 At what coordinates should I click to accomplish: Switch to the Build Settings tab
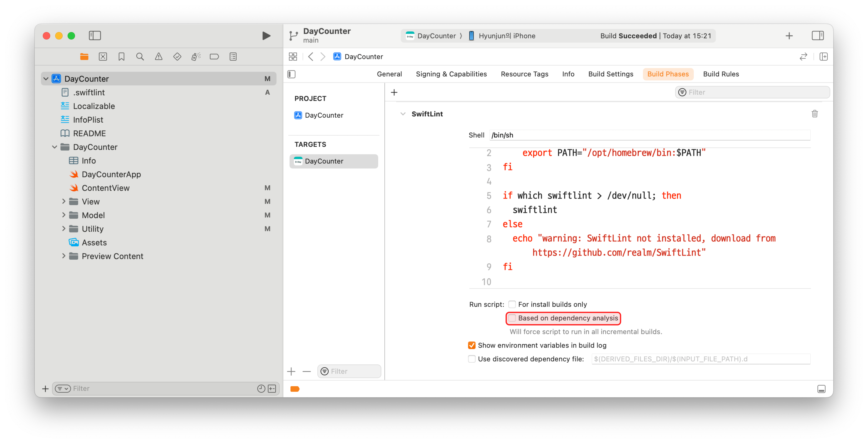610,74
